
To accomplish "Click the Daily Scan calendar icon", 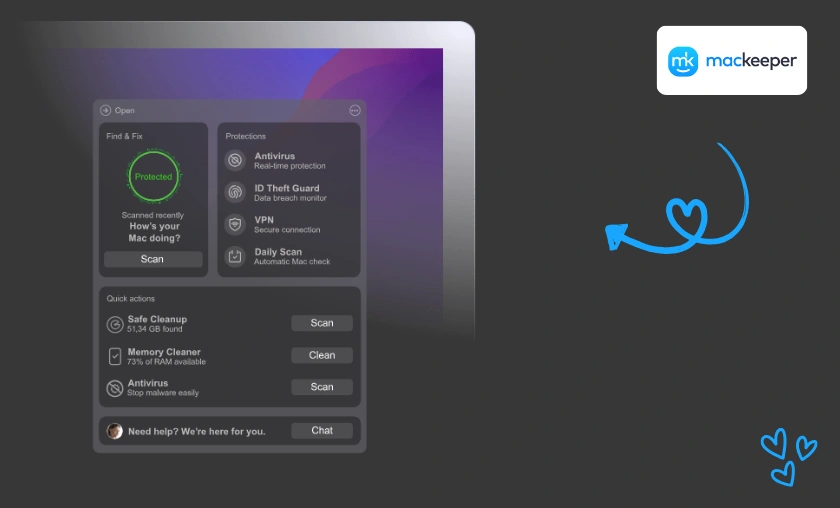I will coord(235,256).
